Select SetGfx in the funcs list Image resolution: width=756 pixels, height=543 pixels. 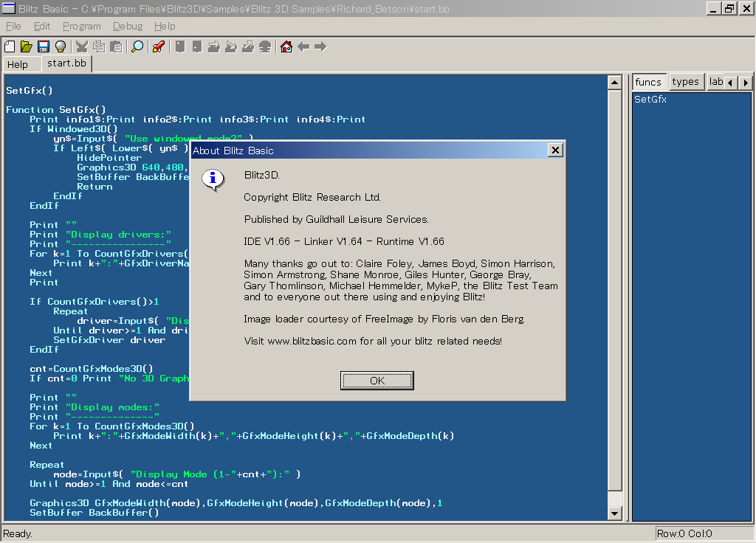coord(650,100)
